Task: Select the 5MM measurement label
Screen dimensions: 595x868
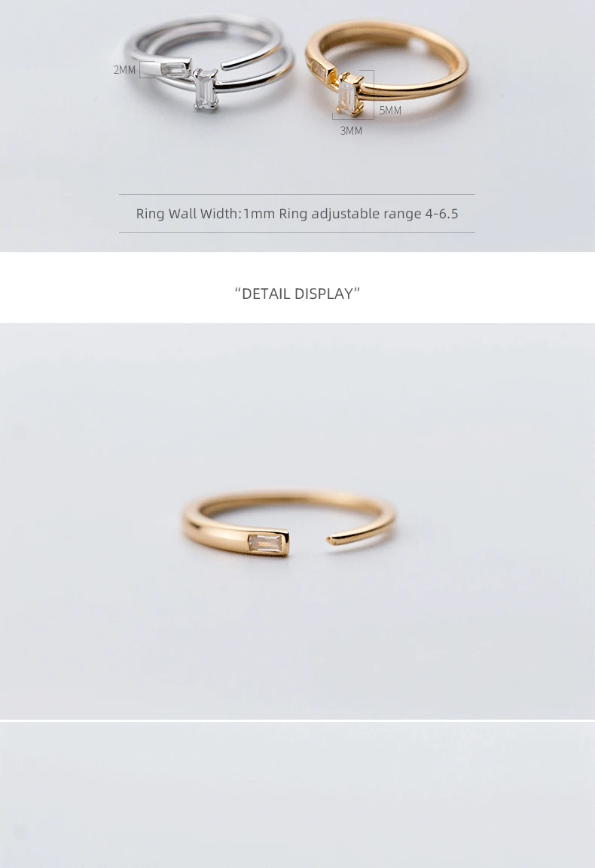Action: [390, 110]
